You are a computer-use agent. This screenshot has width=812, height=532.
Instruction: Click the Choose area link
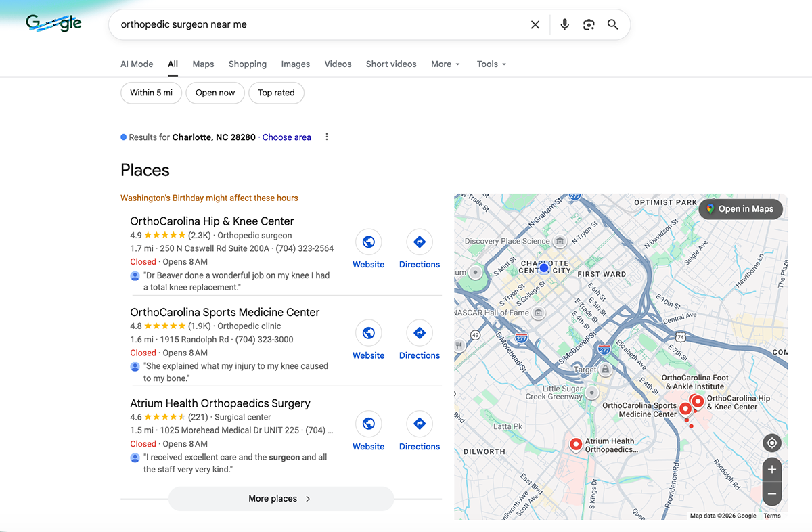pyautogui.click(x=287, y=137)
